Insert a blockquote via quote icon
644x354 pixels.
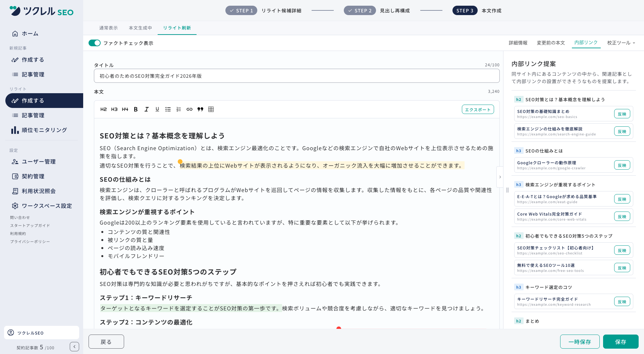(200, 109)
